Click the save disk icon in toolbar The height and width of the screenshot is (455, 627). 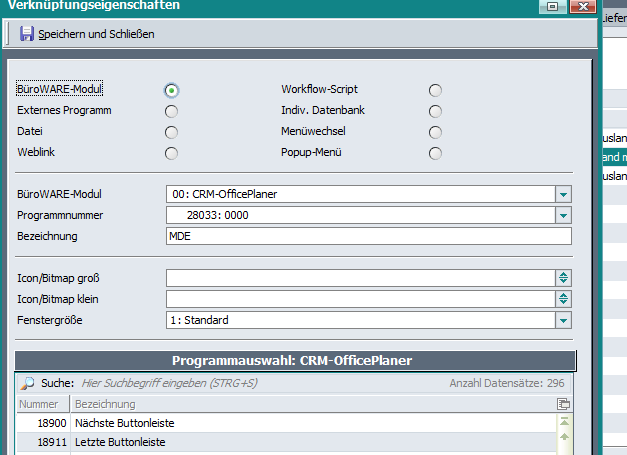26,34
